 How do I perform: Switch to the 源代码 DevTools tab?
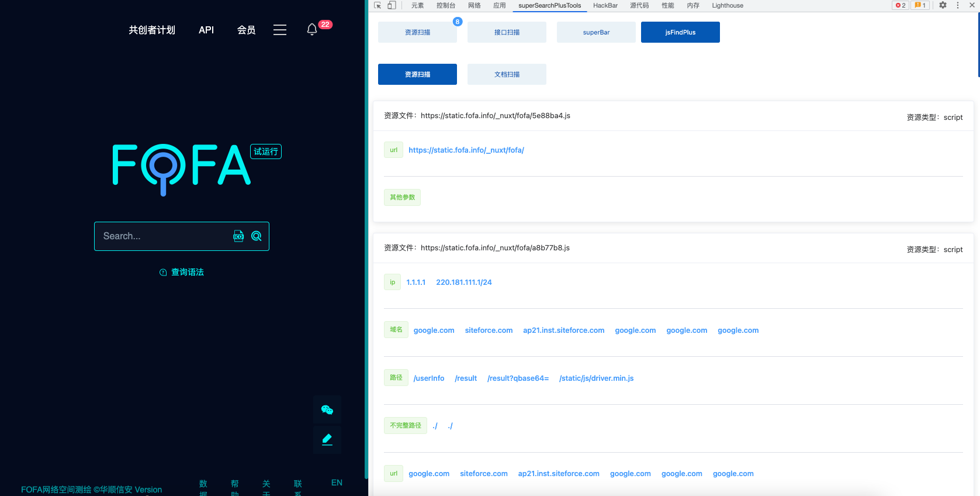click(x=639, y=5)
